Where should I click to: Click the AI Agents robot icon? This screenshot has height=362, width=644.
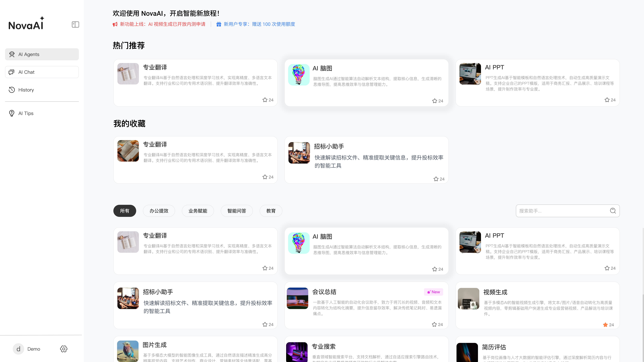(12, 54)
